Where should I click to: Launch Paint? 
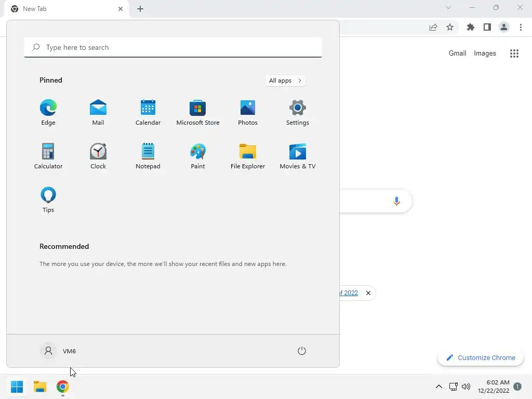198,156
